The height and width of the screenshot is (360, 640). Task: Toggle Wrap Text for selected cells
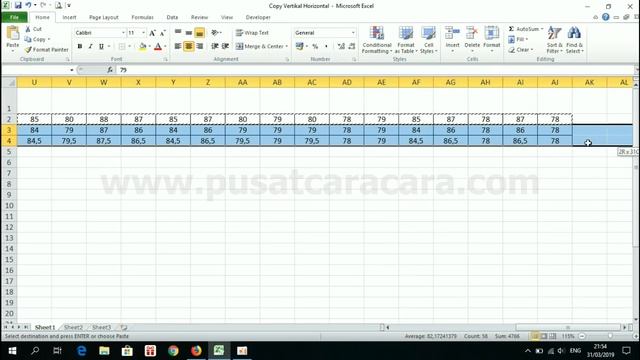252,33
